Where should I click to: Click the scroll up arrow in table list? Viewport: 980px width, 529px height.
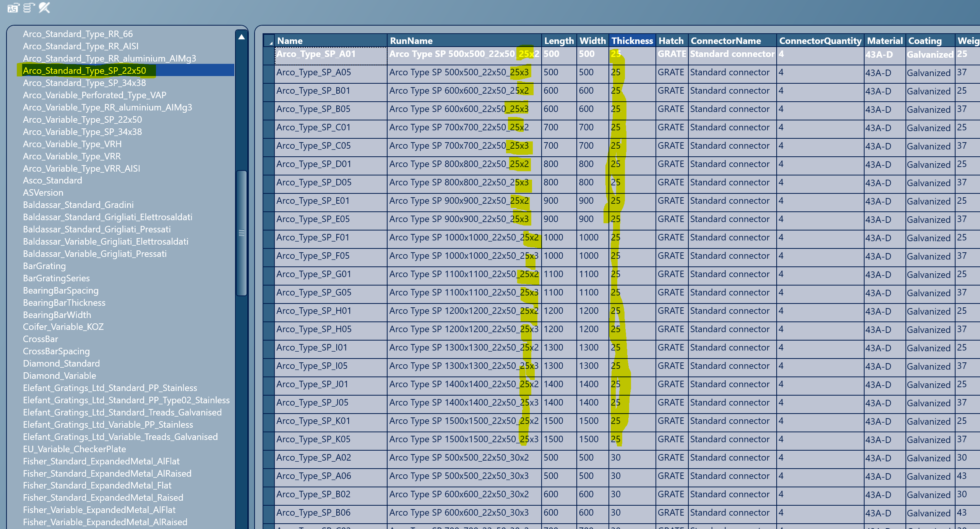(242, 37)
